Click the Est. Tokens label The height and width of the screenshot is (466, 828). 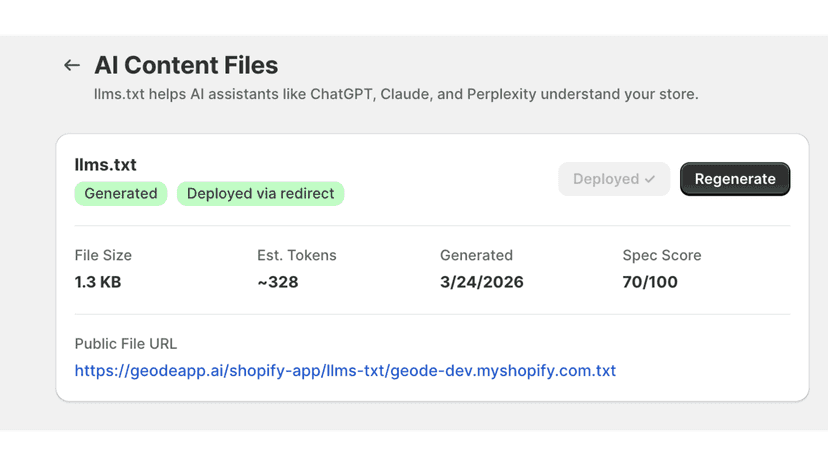pos(297,255)
